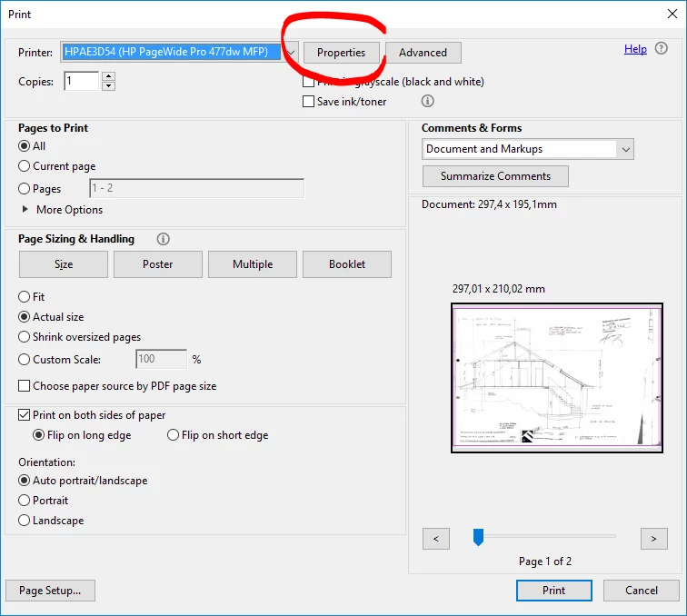Image resolution: width=687 pixels, height=616 pixels.
Task: Select Custom Scale radio button
Action: click(25, 359)
